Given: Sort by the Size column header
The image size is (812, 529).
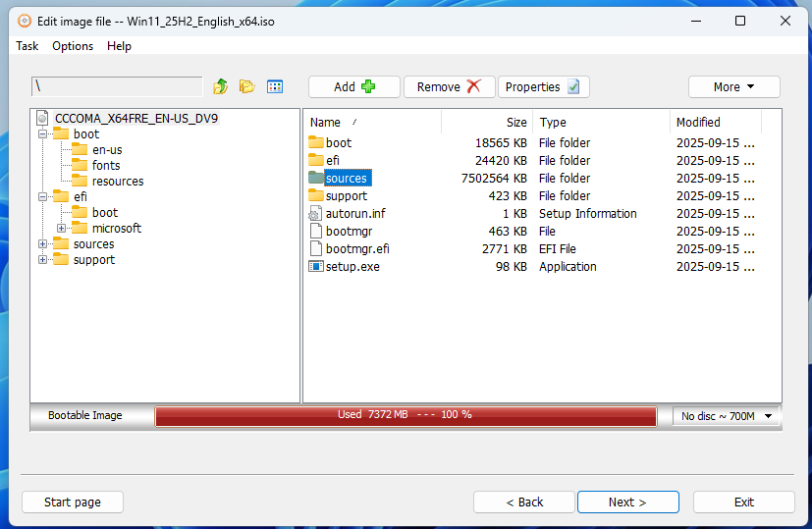Looking at the screenshot, I should [x=487, y=122].
